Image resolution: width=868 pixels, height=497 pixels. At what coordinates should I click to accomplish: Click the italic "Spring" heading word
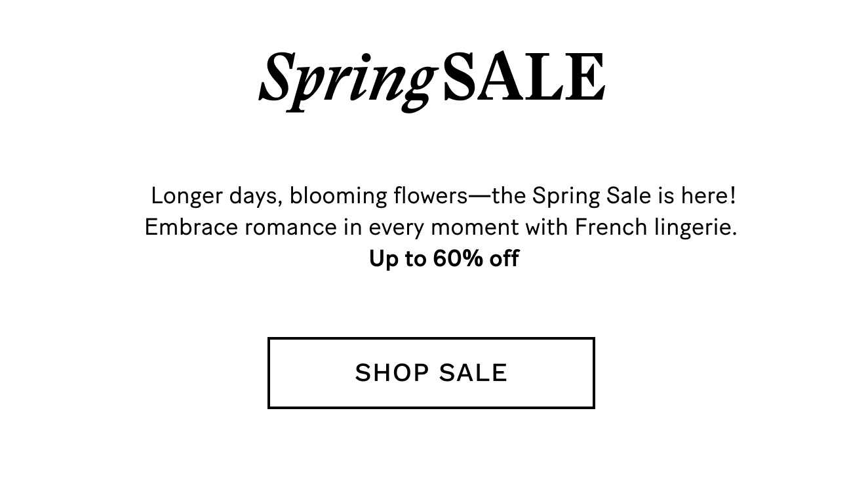(347, 81)
